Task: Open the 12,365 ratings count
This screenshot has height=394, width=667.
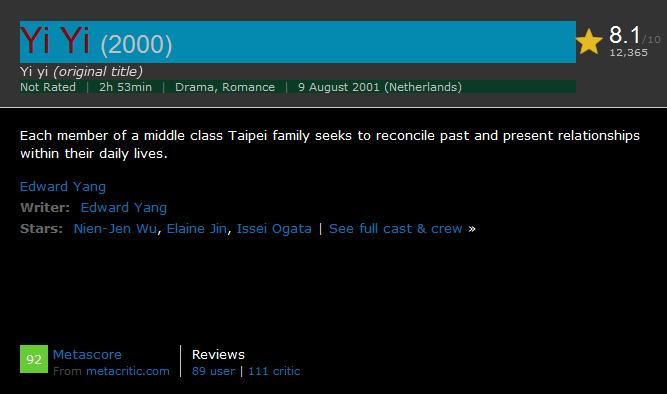Action: coord(629,53)
